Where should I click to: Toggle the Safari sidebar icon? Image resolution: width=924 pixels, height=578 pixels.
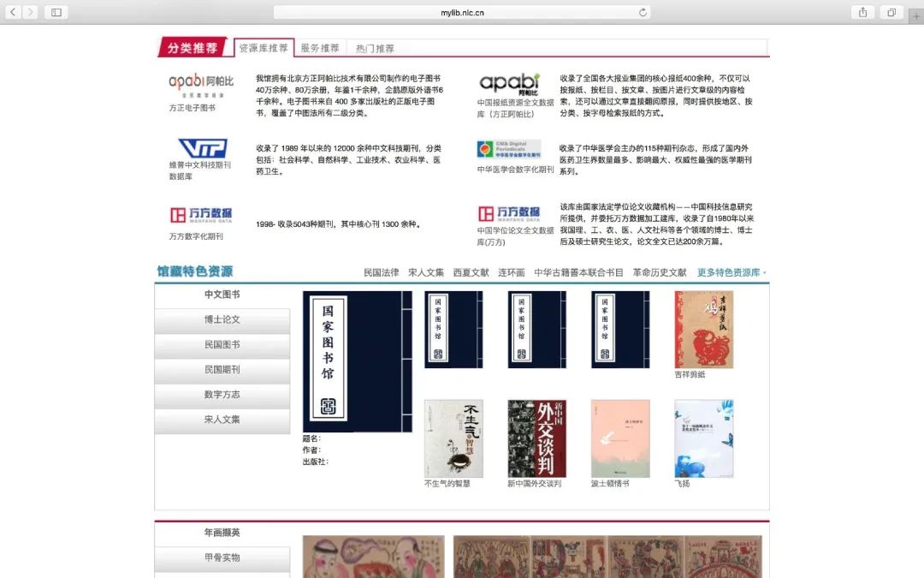point(56,12)
